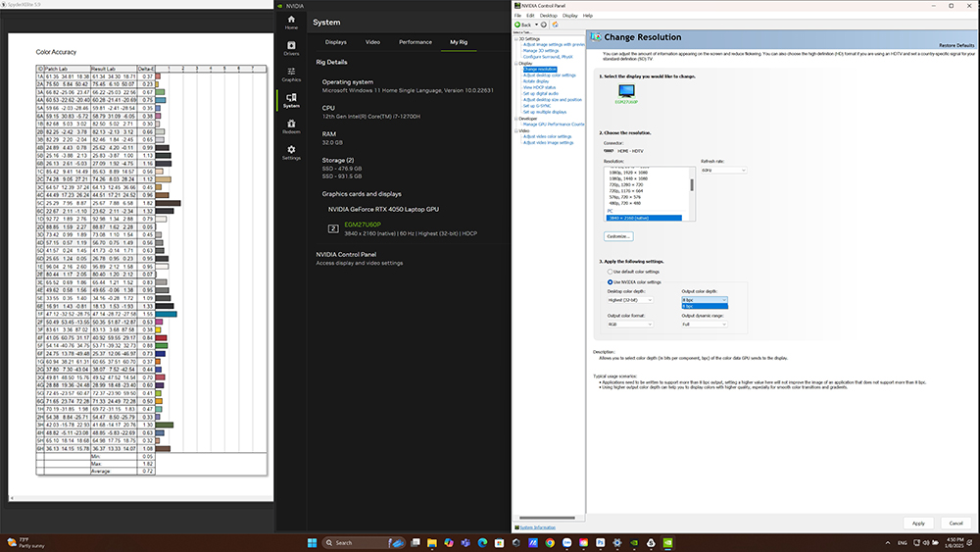Image resolution: width=980 pixels, height=552 pixels.
Task: Click the Home icon in Control Panel toolbar
Action: pos(555,25)
